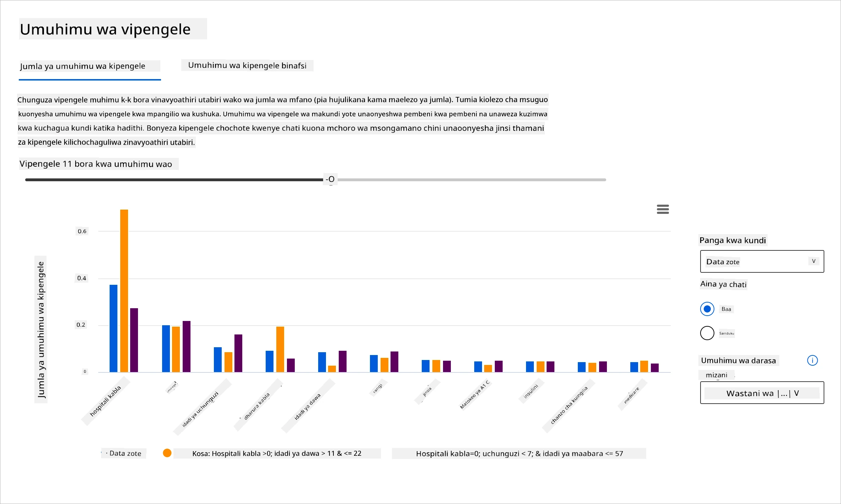The image size is (841, 504).
Task: Click the top features slider handle
Action: tap(331, 179)
